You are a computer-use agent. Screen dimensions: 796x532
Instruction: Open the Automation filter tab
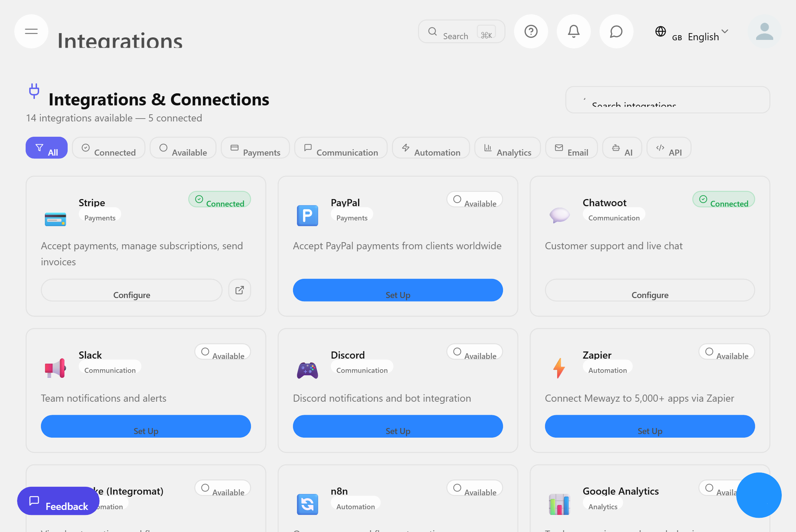point(431,148)
